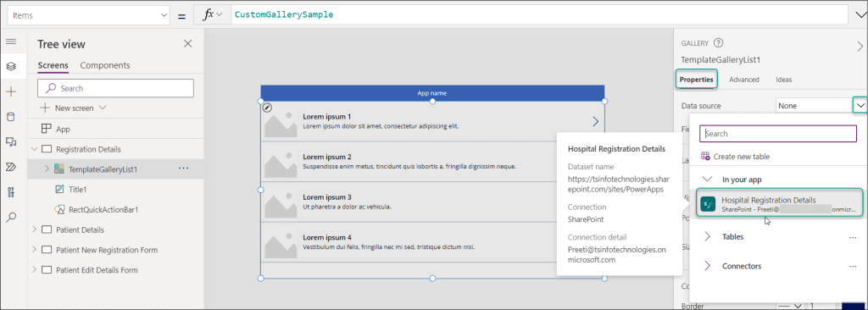The width and height of the screenshot is (868, 310).
Task: Collapse the In your app section
Action: click(x=708, y=180)
